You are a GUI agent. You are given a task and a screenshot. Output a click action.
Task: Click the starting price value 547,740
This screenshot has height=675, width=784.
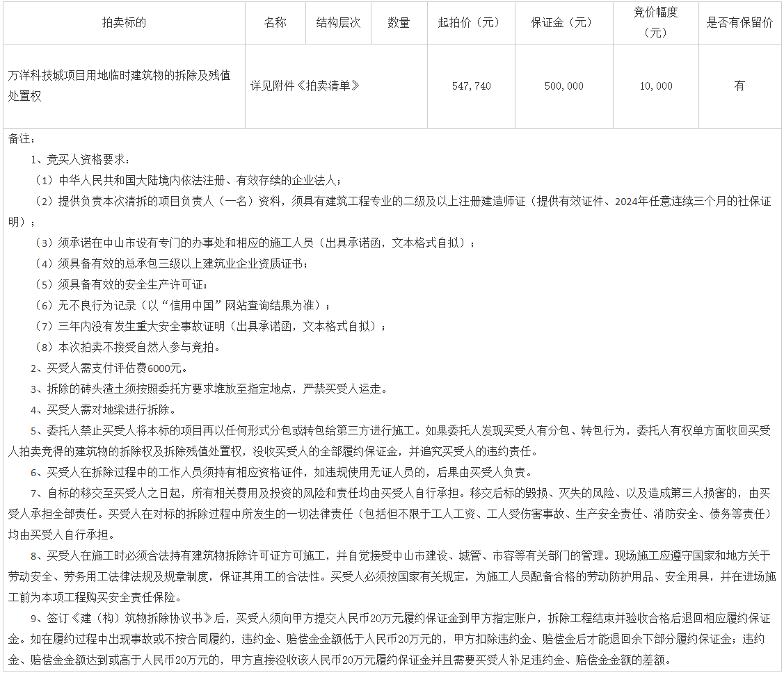[x=471, y=86]
